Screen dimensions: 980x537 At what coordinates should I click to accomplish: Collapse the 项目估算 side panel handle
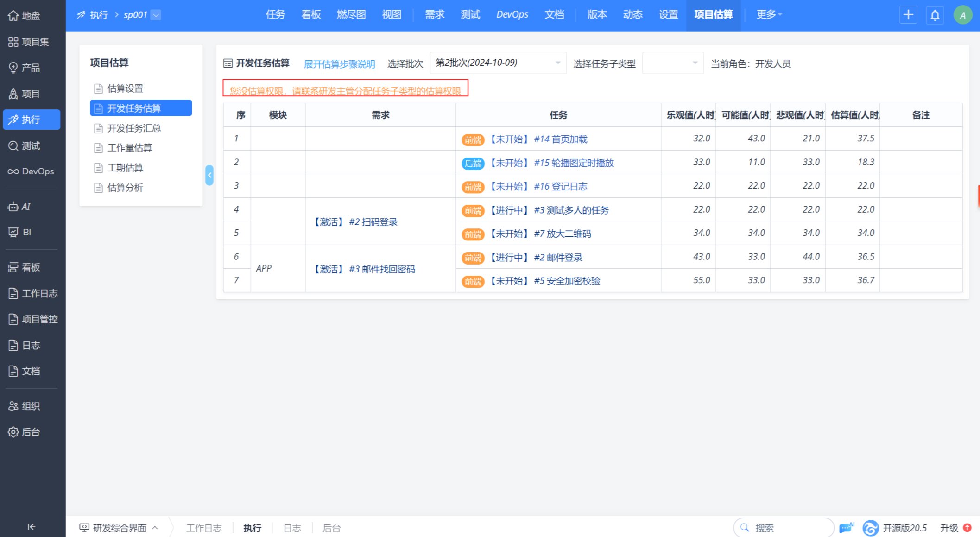tap(209, 175)
